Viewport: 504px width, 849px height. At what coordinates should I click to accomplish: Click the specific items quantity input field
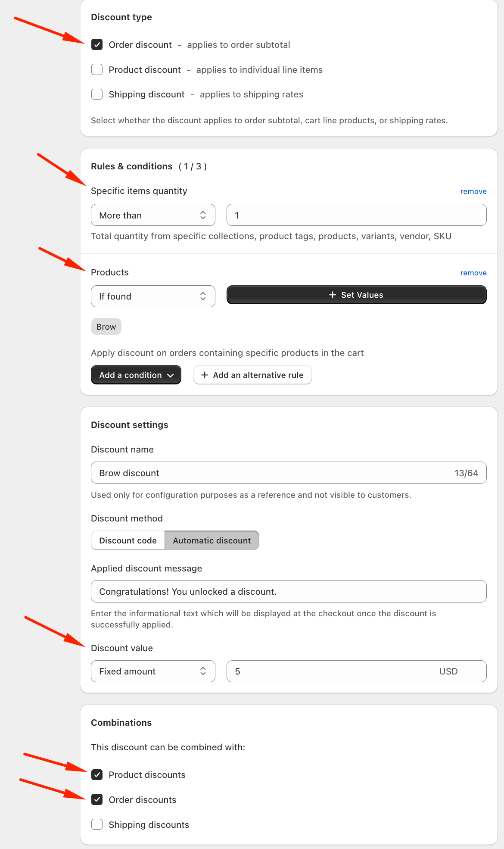coord(356,215)
